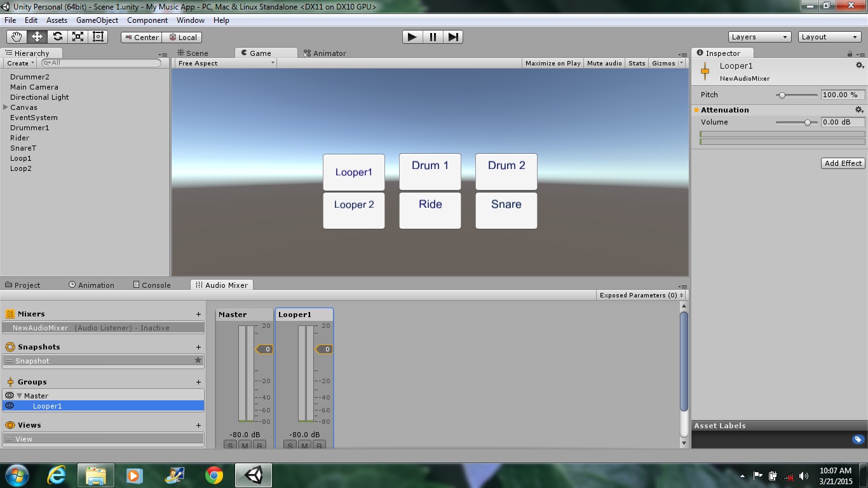Click the Unity icon in the taskbar

[x=254, y=475]
